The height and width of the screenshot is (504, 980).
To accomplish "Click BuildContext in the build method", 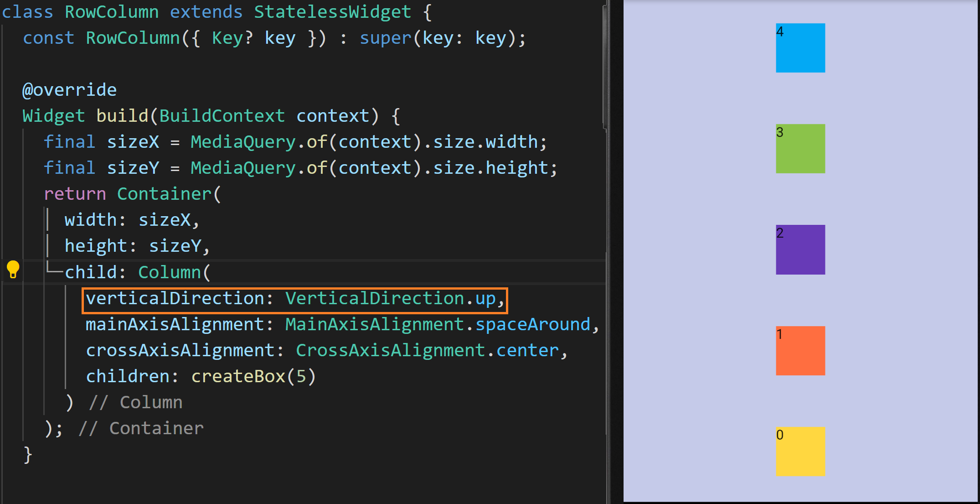I will 222,116.
